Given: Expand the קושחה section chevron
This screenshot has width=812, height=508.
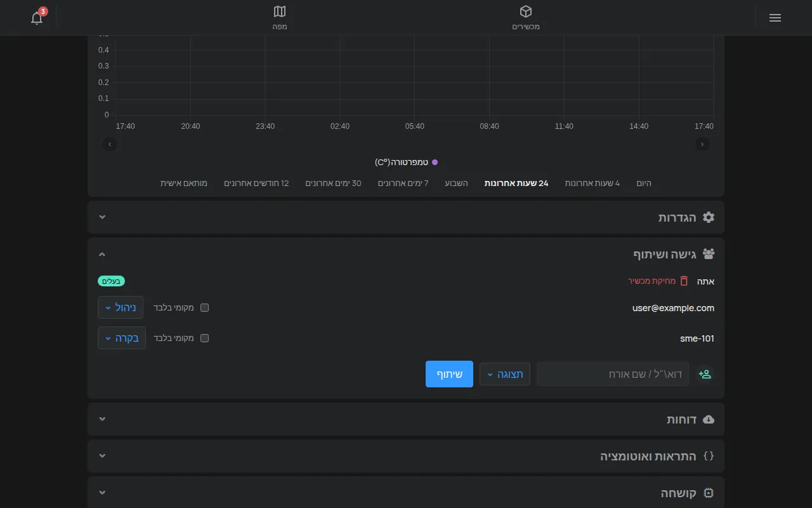Looking at the screenshot, I should [102, 493].
